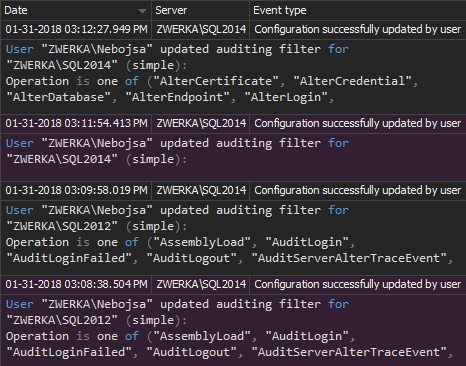The height and width of the screenshot is (366, 466).
Task: Click event type cell in the 03:12:27 row
Action: [358, 30]
